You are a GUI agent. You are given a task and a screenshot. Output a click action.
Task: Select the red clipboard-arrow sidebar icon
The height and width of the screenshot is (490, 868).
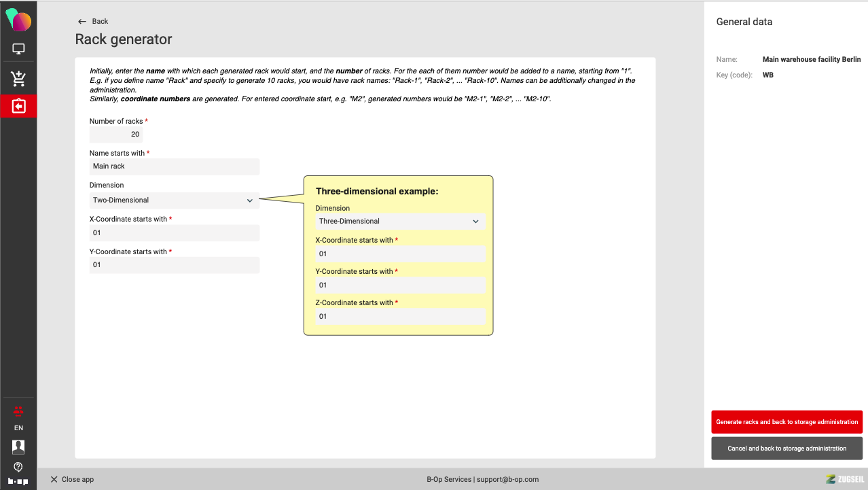coord(18,107)
